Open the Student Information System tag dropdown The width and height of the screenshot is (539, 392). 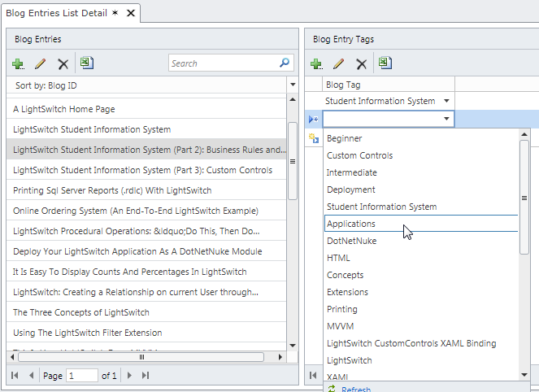click(x=446, y=101)
